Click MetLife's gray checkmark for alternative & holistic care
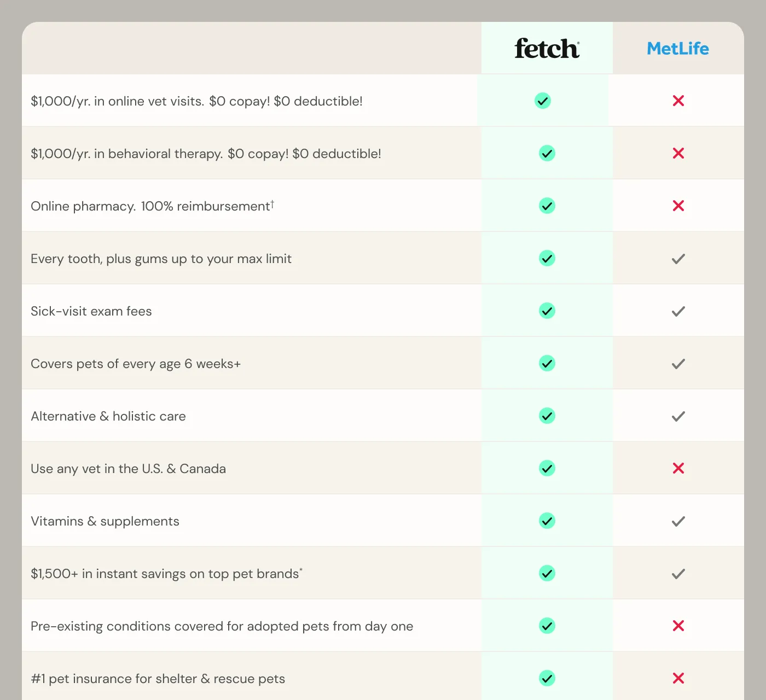 pos(678,416)
